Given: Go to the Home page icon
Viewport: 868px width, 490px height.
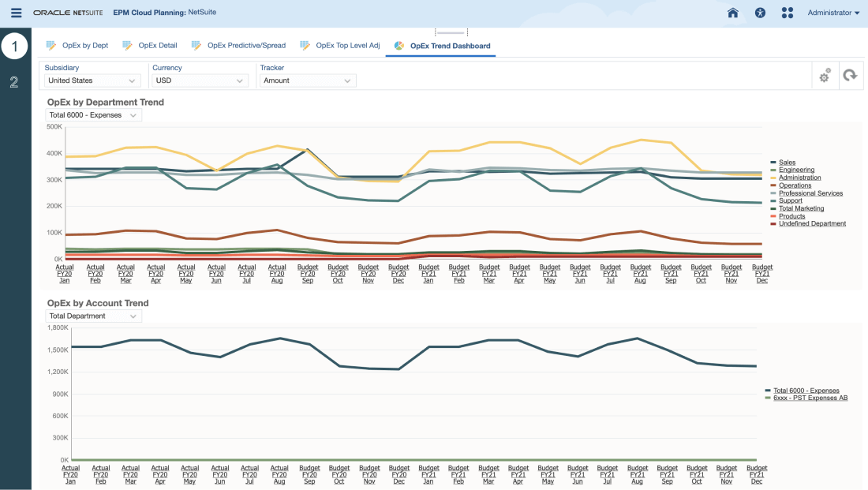Looking at the screenshot, I should coord(733,13).
